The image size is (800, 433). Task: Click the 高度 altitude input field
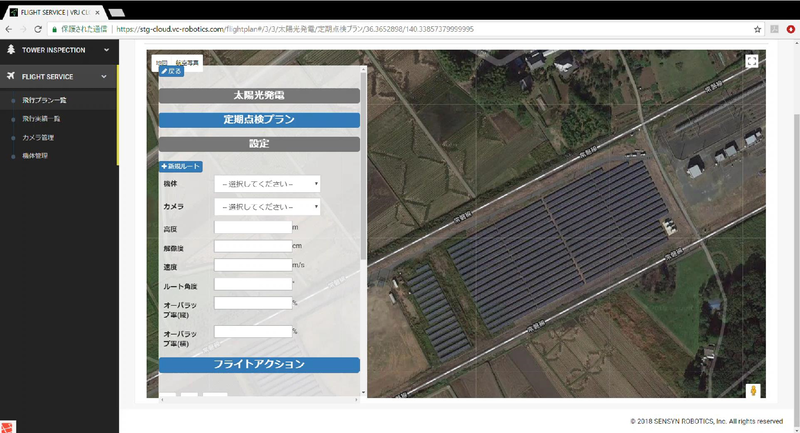252,229
